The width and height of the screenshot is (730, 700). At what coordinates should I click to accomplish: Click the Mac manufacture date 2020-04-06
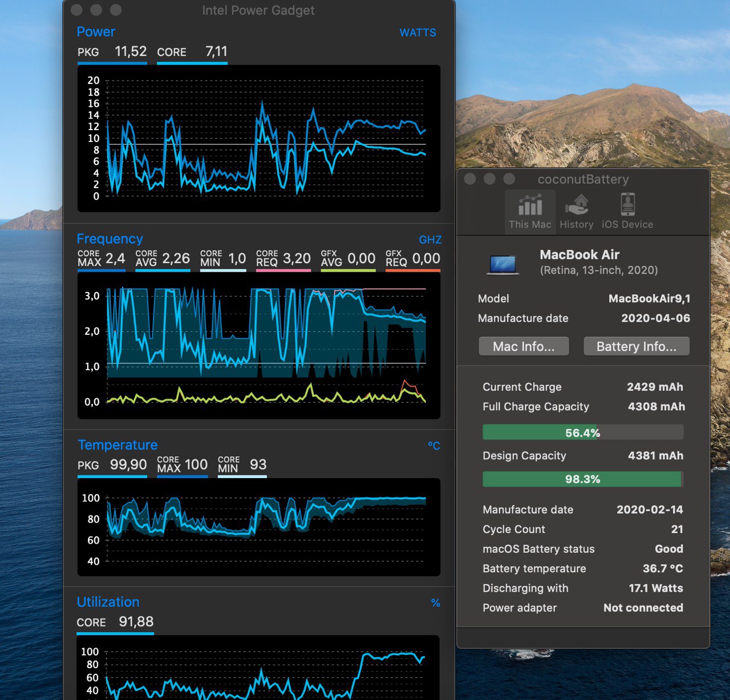(655, 318)
